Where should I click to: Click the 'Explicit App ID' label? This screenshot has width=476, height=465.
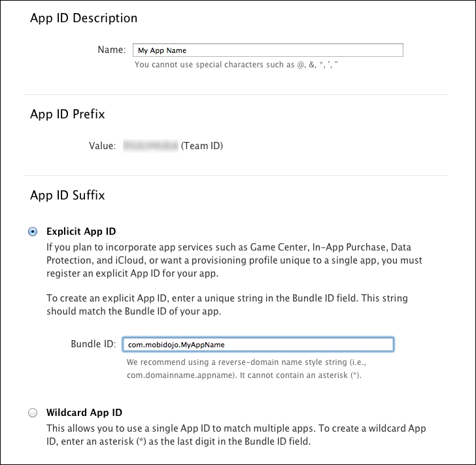(x=81, y=232)
